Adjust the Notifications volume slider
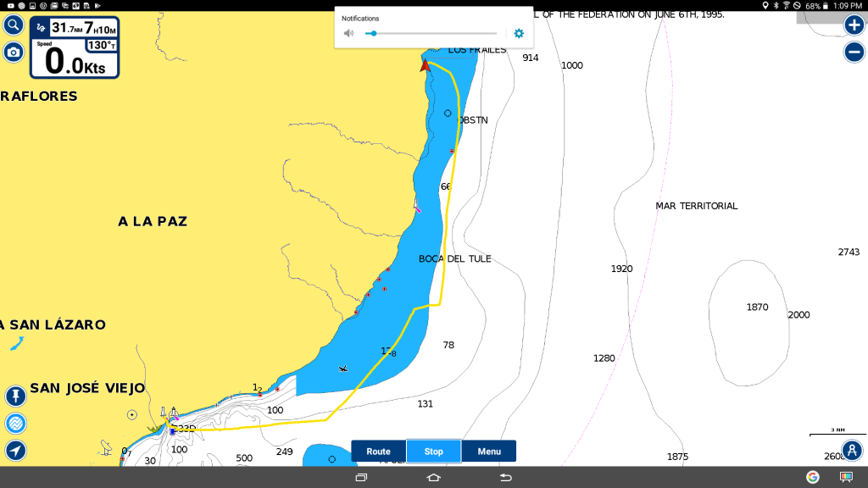This screenshot has width=868, height=488. [373, 34]
